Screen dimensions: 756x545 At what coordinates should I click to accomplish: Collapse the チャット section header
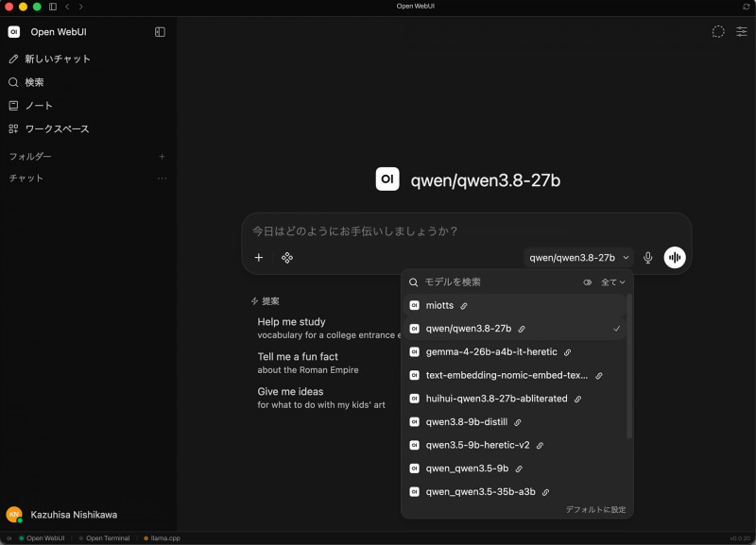[26, 179]
